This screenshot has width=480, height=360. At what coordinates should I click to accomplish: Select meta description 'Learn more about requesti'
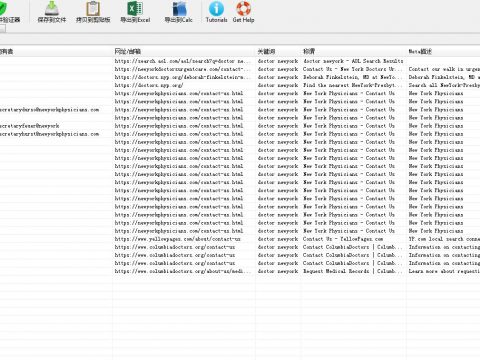444,271
